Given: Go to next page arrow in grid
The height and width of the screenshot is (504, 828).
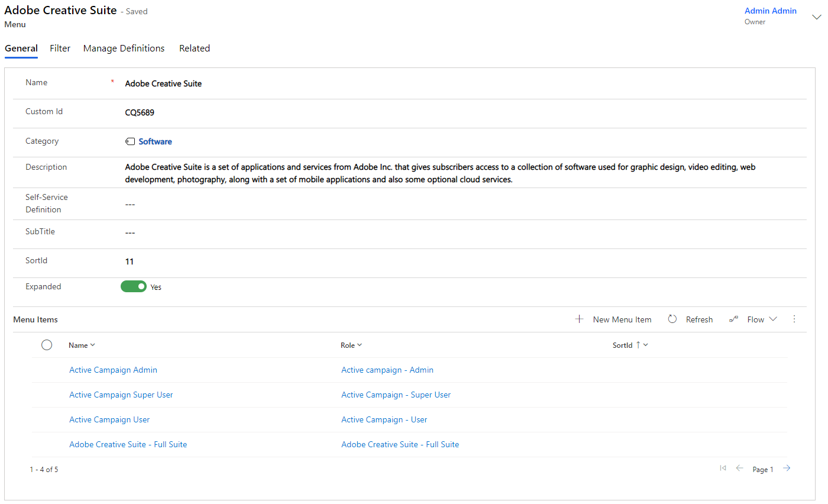Looking at the screenshot, I should click(x=787, y=469).
